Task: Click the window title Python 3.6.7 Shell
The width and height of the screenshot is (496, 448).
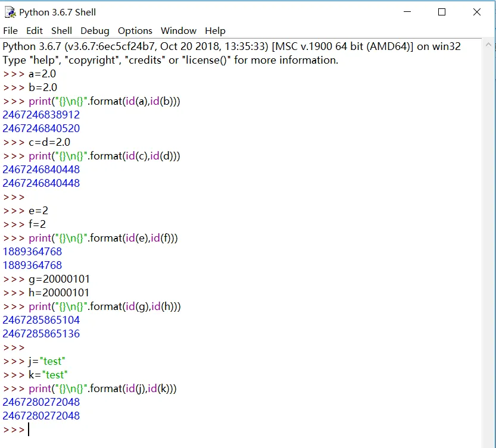Action: 57,12
